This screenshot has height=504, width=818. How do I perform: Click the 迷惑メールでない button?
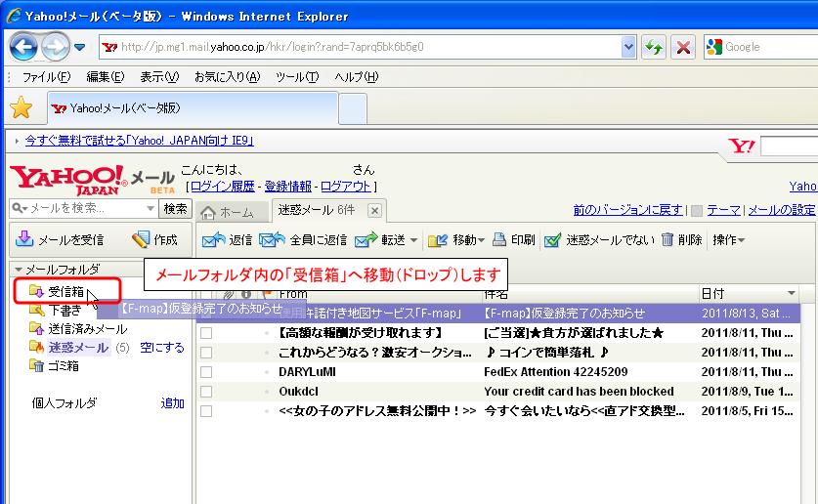coord(599,239)
